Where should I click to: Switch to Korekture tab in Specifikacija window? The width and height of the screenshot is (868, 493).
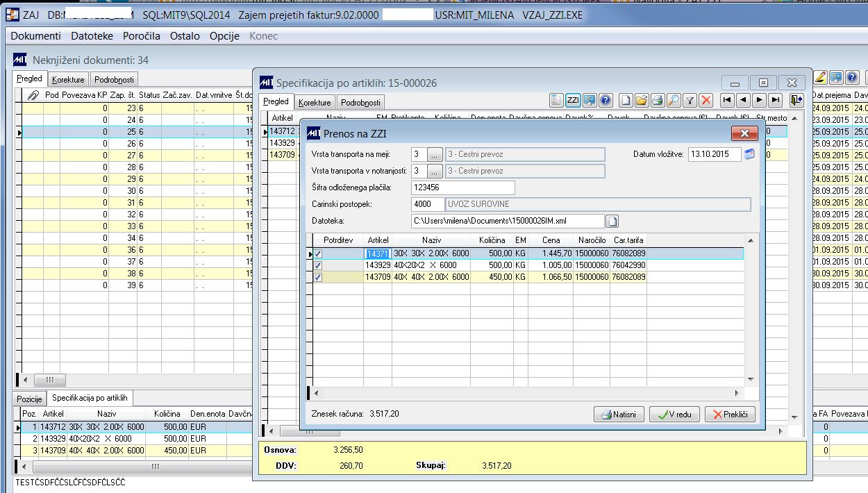point(315,103)
